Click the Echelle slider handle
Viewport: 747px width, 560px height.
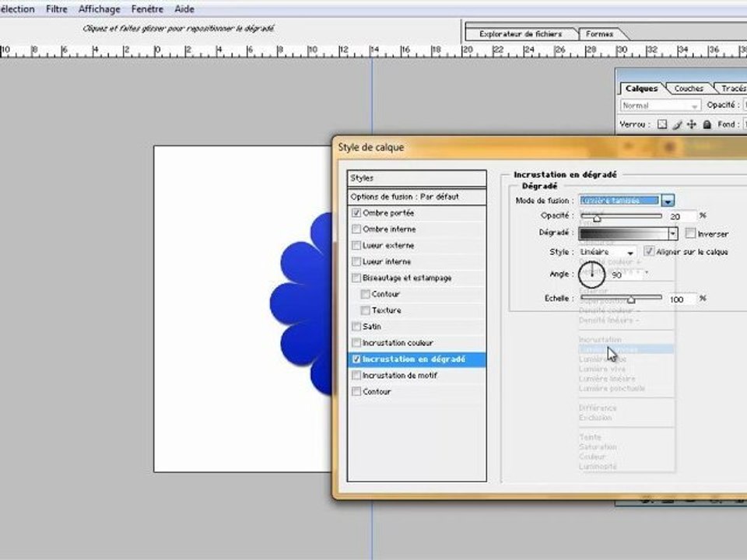pyautogui.click(x=631, y=300)
